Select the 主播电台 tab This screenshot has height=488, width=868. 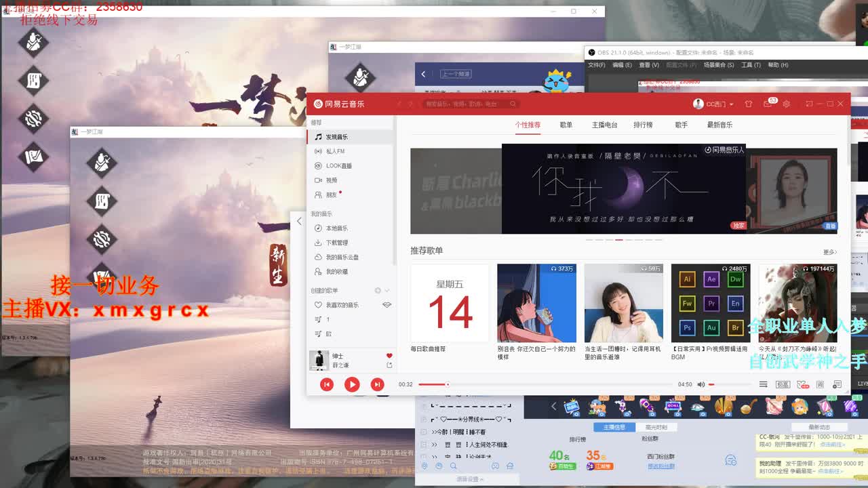coord(604,125)
